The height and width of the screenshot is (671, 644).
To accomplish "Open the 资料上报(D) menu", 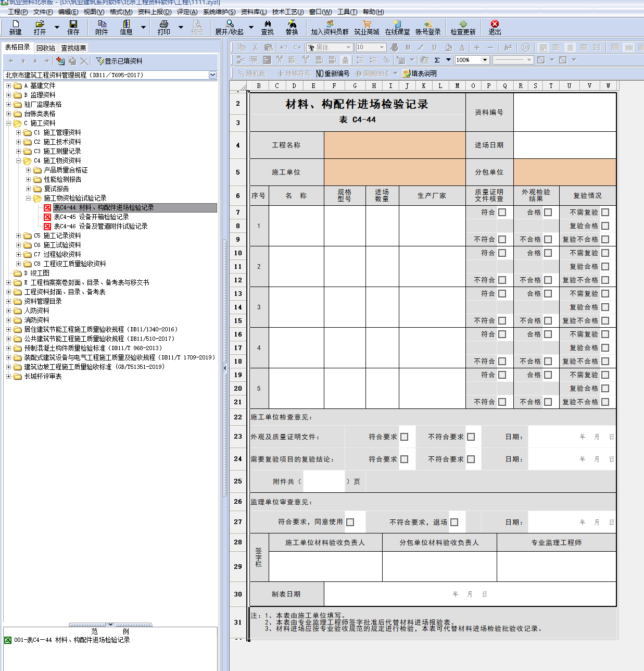I will (155, 11).
